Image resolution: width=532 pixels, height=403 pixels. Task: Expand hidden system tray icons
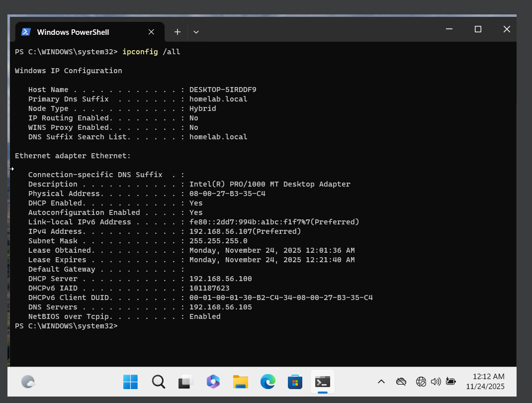[381, 382]
